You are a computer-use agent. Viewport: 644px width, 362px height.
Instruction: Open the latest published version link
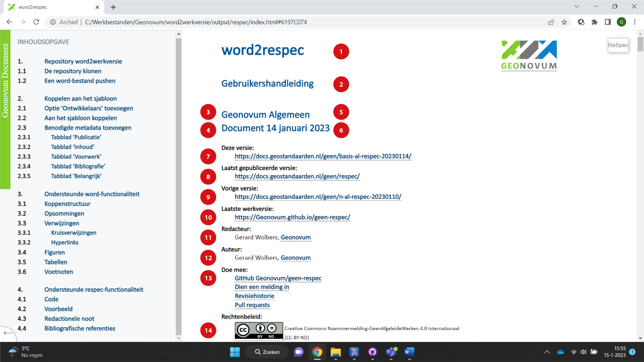tap(297, 177)
